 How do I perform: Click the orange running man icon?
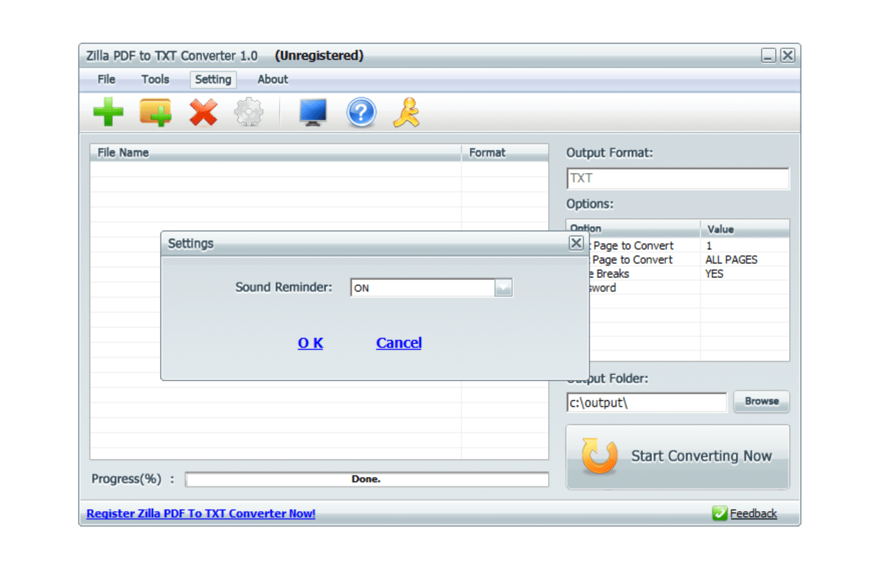407,112
